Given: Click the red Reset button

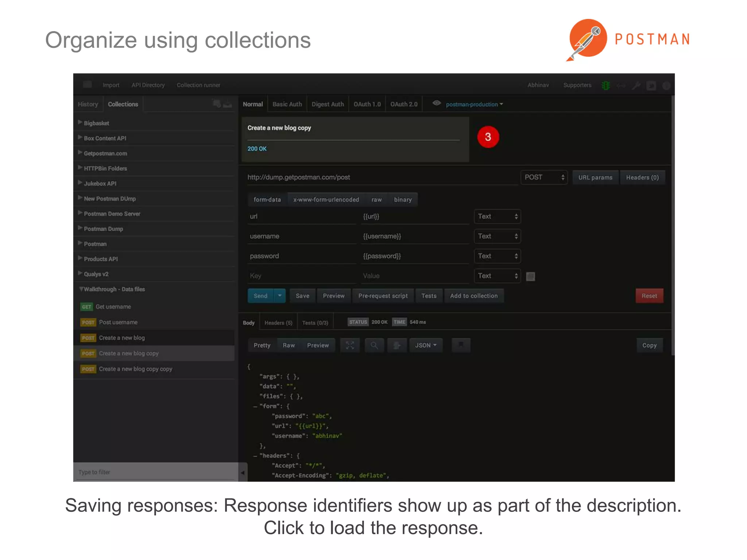Looking at the screenshot, I should coord(649,296).
